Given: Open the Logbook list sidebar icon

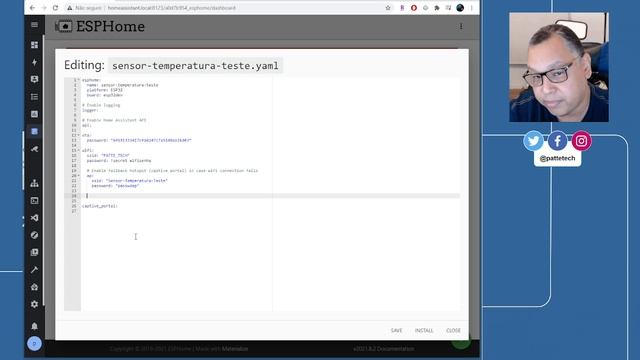Looking at the screenshot, I should coord(34,97).
